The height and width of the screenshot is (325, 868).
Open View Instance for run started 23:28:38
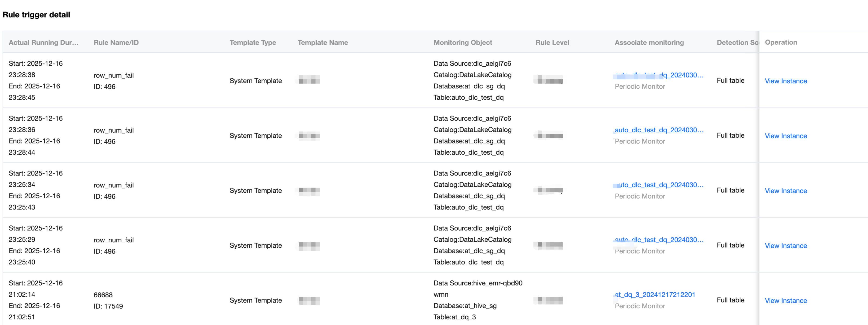coord(786,81)
